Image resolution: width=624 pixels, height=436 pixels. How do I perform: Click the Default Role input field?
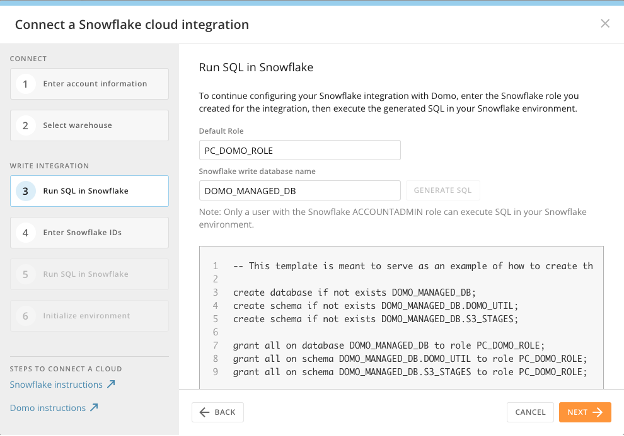point(300,150)
